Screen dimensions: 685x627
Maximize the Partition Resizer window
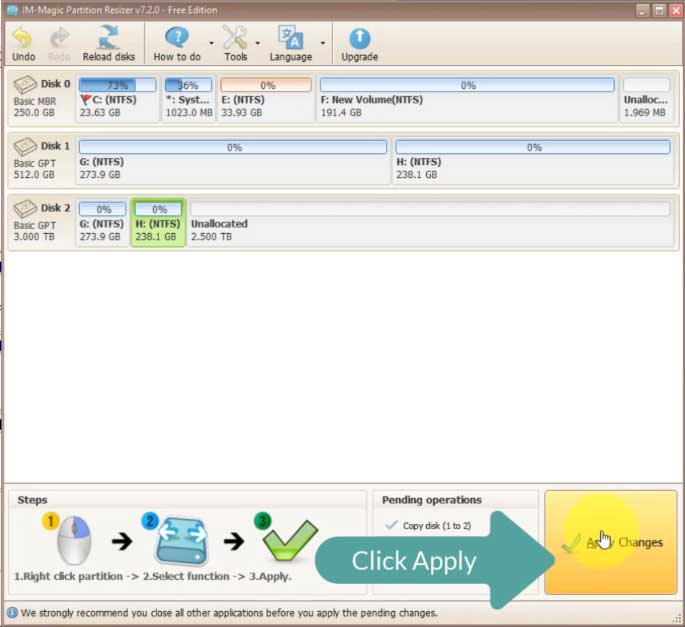click(659, 10)
